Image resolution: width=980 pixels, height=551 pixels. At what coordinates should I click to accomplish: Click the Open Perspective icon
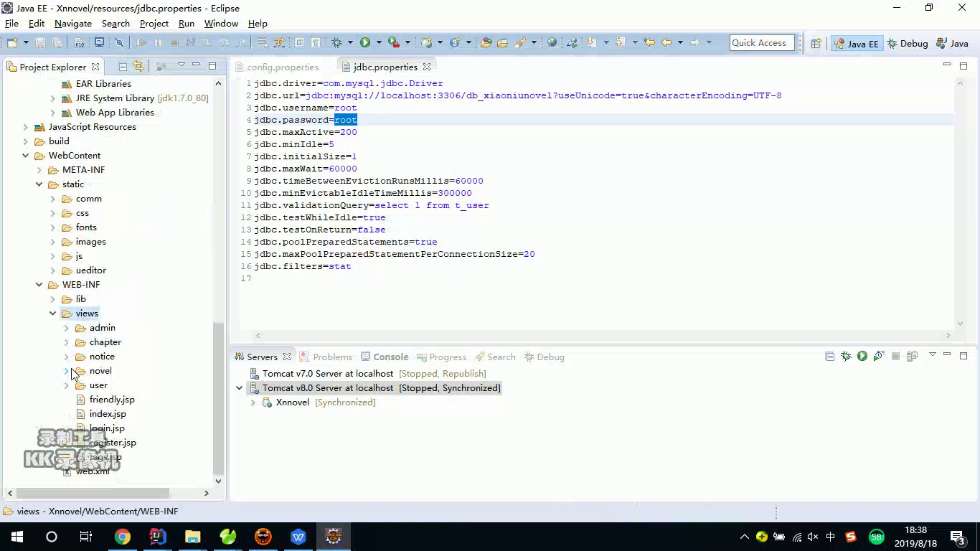pyautogui.click(x=816, y=43)
